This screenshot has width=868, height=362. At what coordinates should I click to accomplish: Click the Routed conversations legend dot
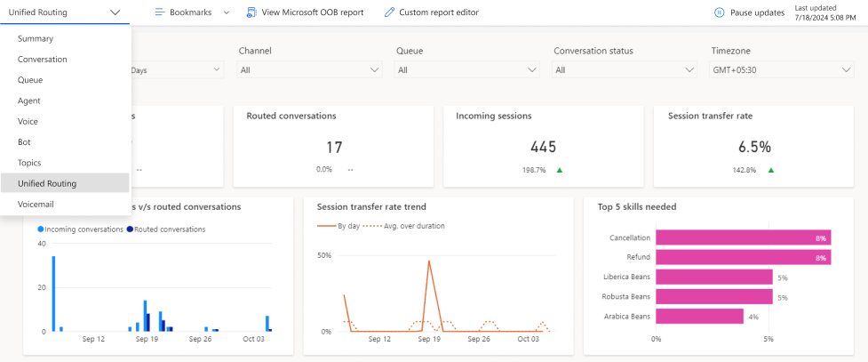tap(130, 229)
